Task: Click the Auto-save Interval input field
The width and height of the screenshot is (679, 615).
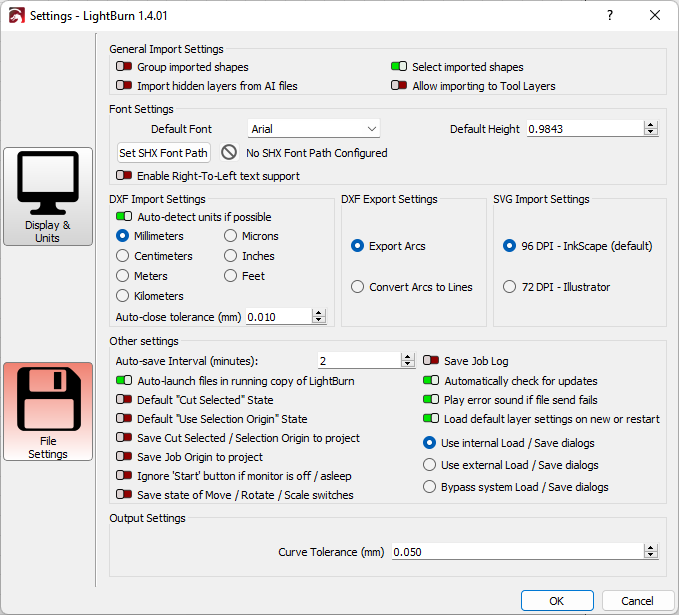Action: 359,360
